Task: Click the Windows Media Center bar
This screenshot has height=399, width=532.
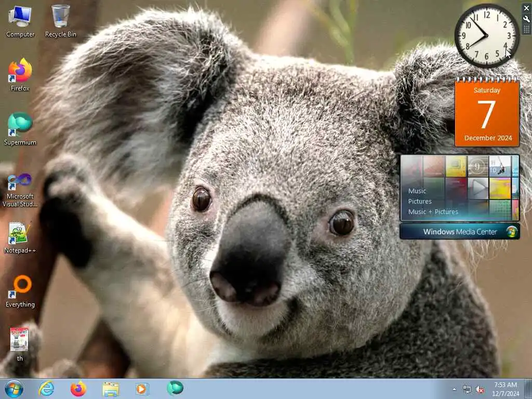Action: coord(460,232)
